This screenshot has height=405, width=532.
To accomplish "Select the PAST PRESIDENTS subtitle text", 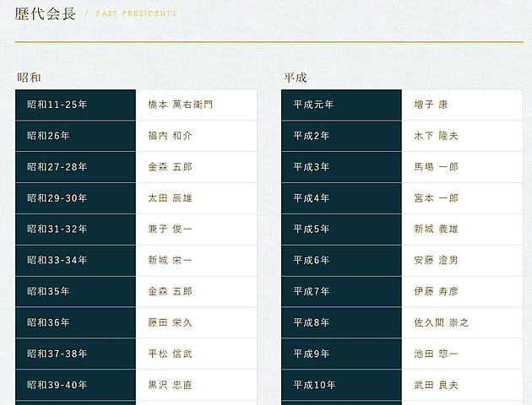I will (136, 14).
